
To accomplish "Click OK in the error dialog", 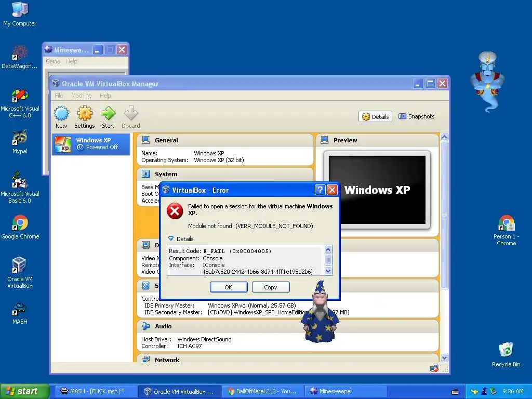I will tap(229, 287).
